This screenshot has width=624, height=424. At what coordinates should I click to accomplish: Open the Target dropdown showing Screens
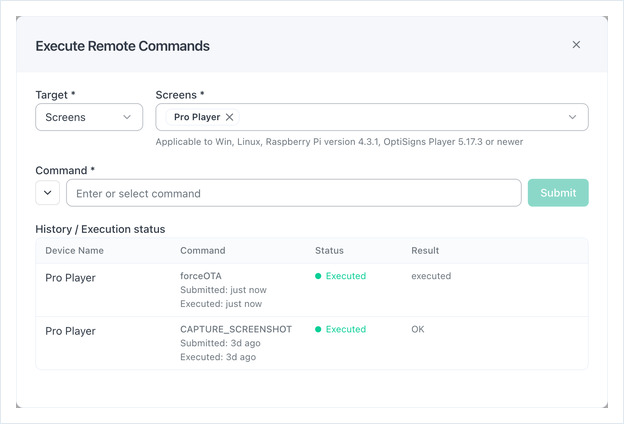(89, 117)
